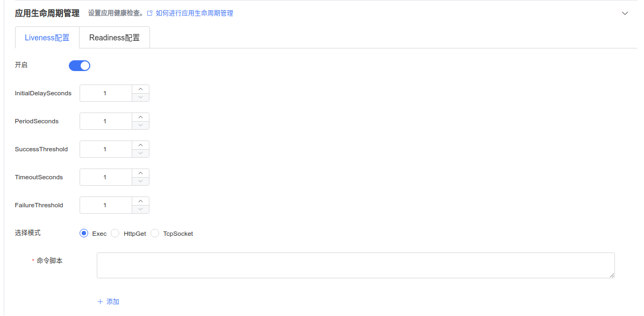Viewport: 644px width, 316px height.
Task: Decrease PeriodSeconds with down arrow
Action: click(140, 125)
